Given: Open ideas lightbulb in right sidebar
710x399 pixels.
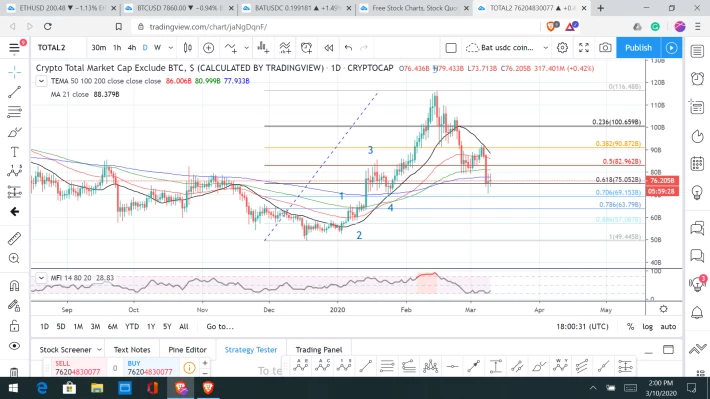Looking at the screenshot, I should point(697,192).
